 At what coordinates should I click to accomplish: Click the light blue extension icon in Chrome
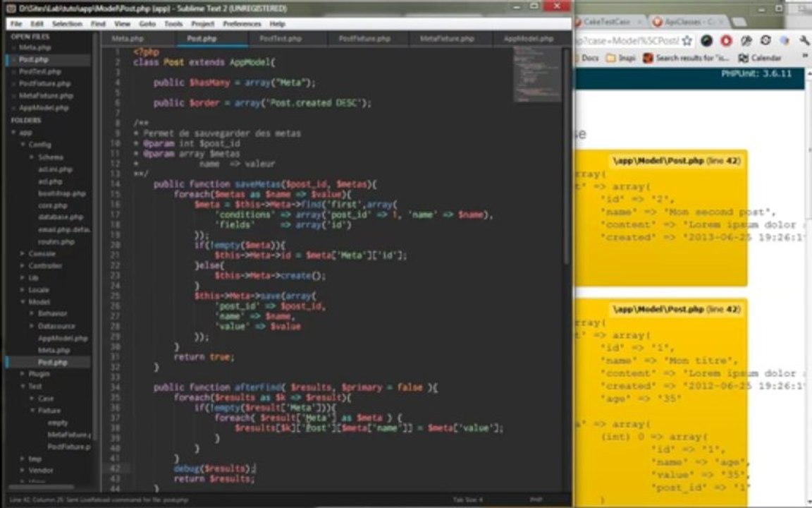[x=785, y=40]
